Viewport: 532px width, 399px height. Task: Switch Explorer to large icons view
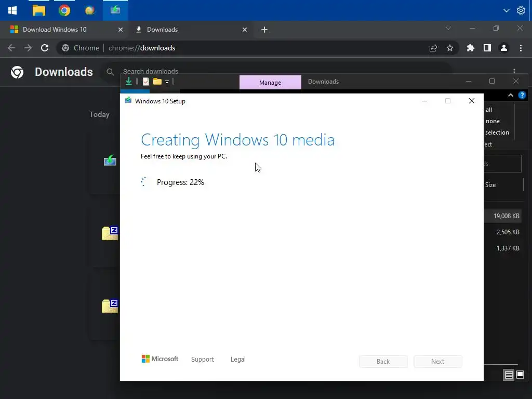520,375
